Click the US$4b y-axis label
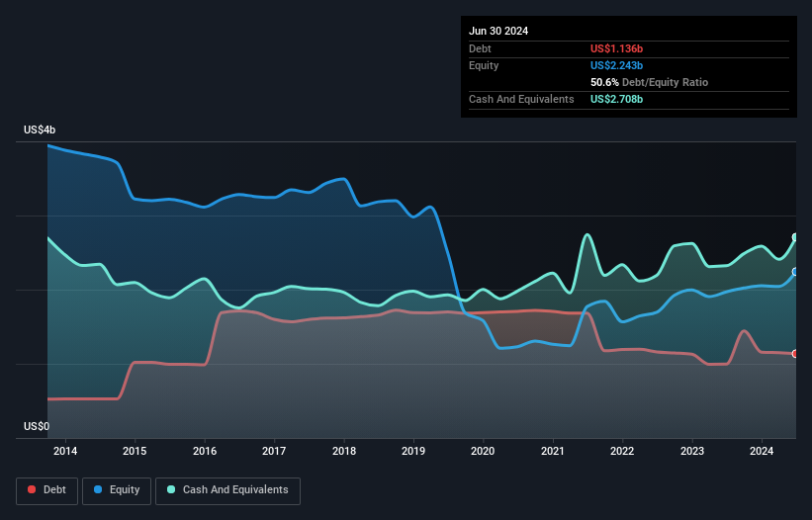 (x=40, y=130)
